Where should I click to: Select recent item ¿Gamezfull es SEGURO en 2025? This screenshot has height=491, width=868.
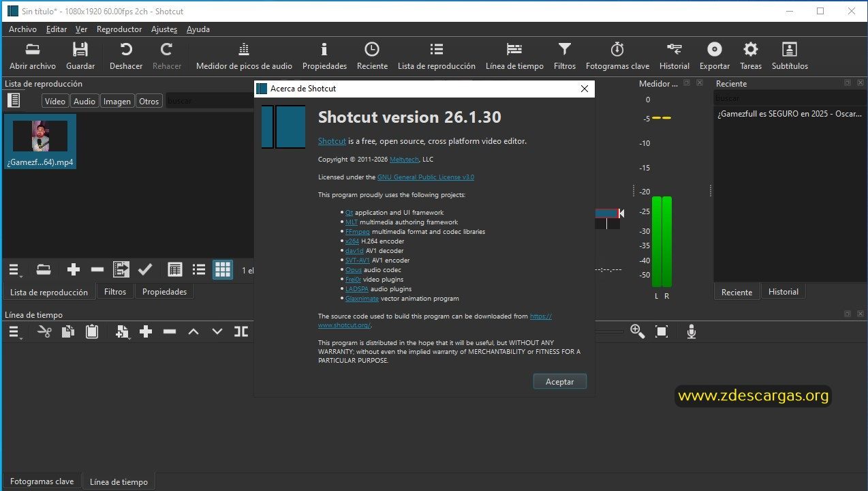pos(790,114)
